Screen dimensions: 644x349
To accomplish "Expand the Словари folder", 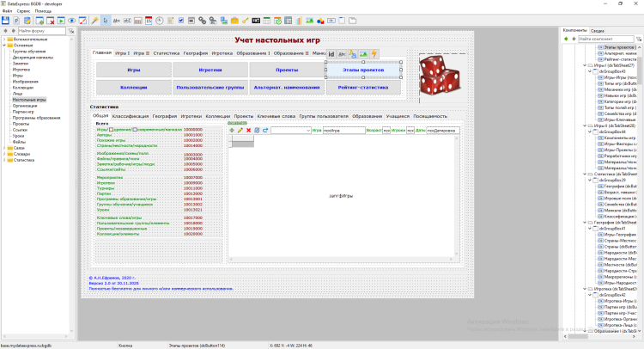I will (x=4, y=154).
